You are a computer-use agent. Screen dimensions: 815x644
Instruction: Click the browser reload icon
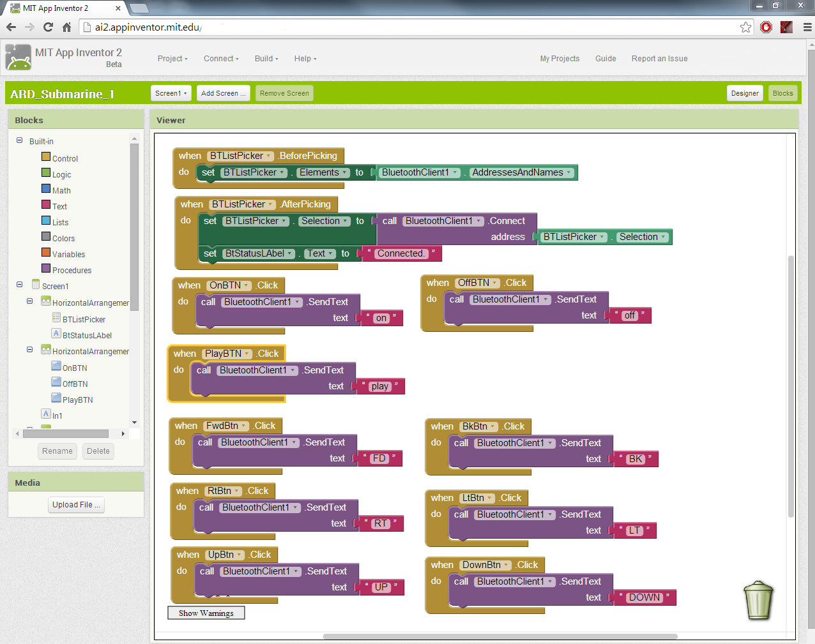coord(48,27)
